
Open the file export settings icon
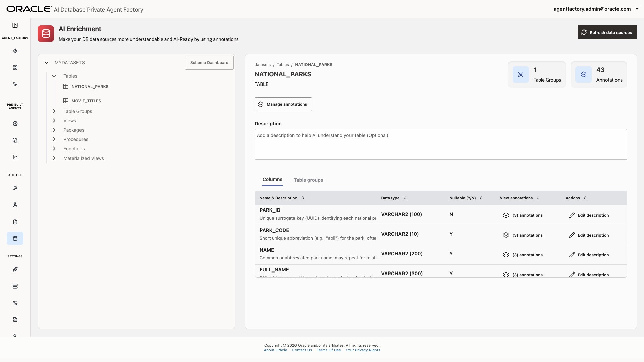click(x=15, y=320)
